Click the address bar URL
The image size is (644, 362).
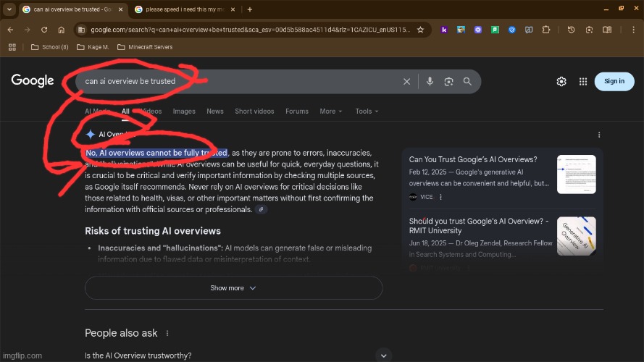coord(250,30)
